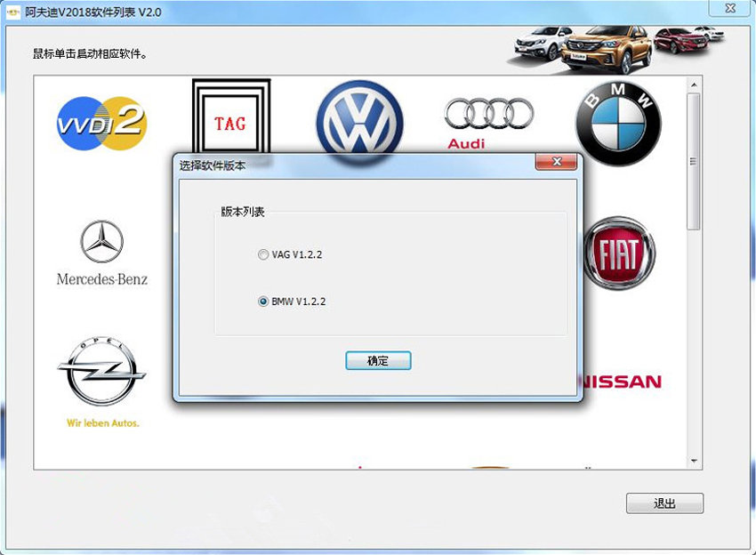Open the BMW logo software
The width and height of the screenshot is (756, 555).
coord(618,124)
